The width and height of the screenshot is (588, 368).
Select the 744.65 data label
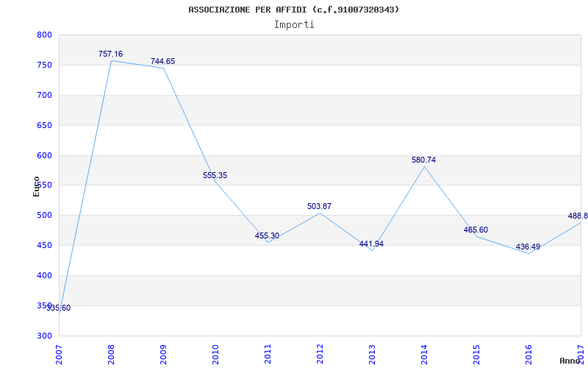[162, 61]
